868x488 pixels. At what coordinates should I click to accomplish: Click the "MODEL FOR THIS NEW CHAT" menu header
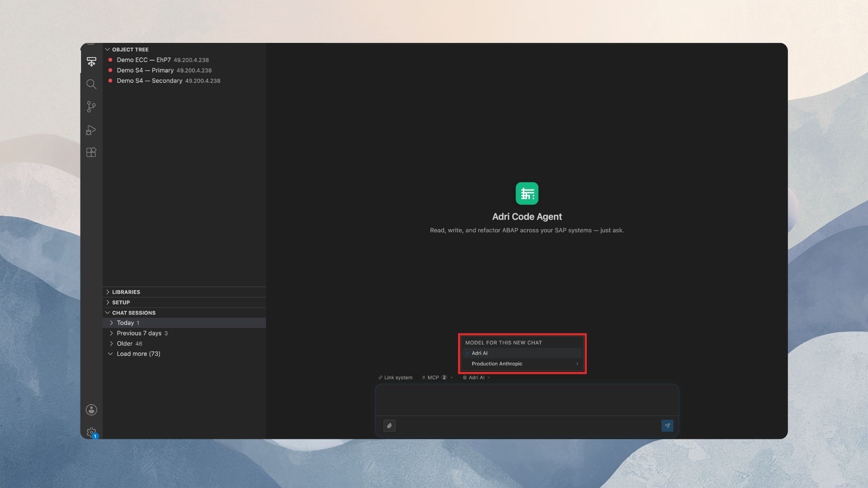504,343
